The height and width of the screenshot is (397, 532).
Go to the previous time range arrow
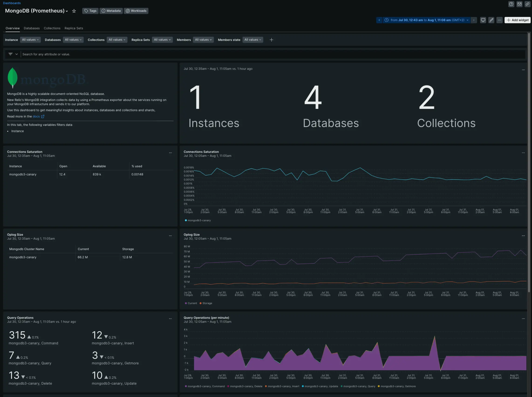(379, 20)
